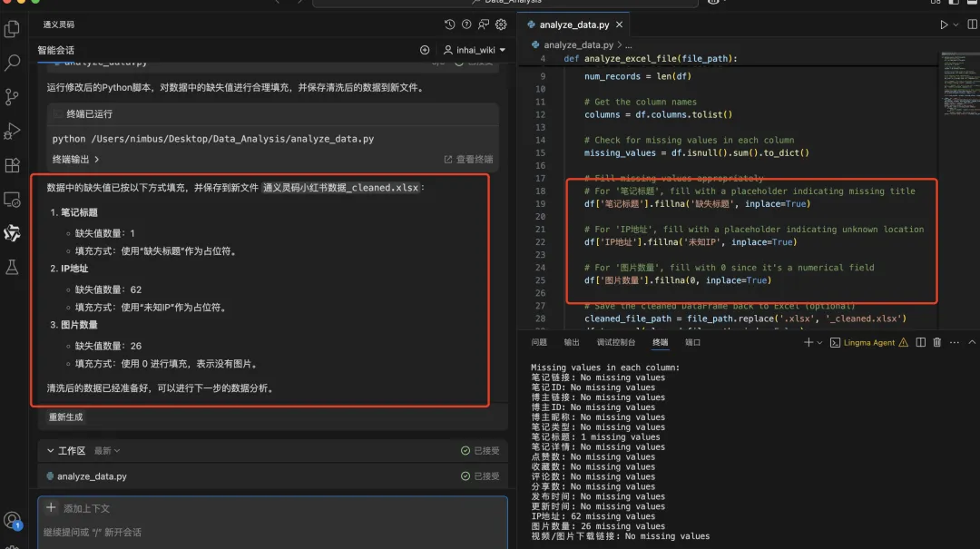Click the 通义灵码 panel title

click(x=59, y=25)
